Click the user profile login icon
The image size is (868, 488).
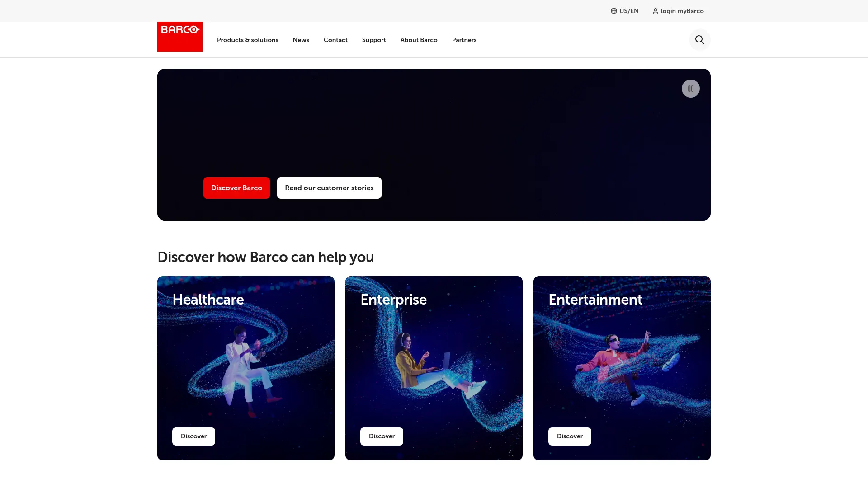tap(655, 11)
